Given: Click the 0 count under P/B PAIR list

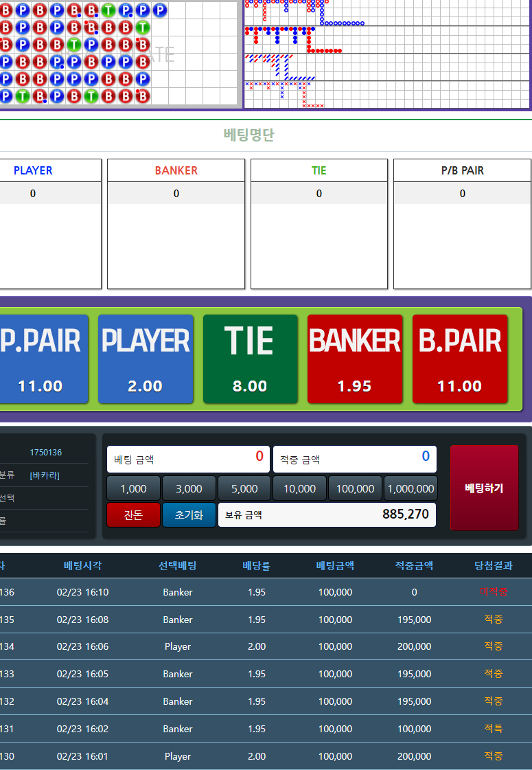Looking at the screenshot, I should 462,194.
